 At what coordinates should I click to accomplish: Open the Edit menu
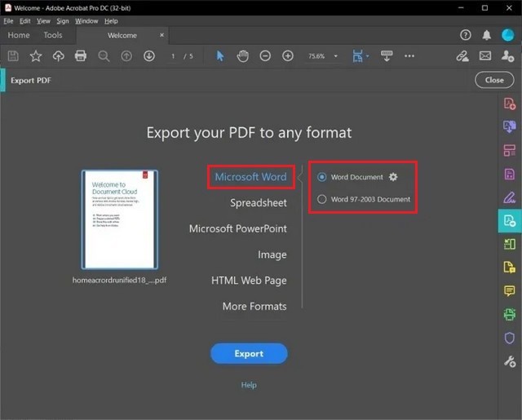25,21
